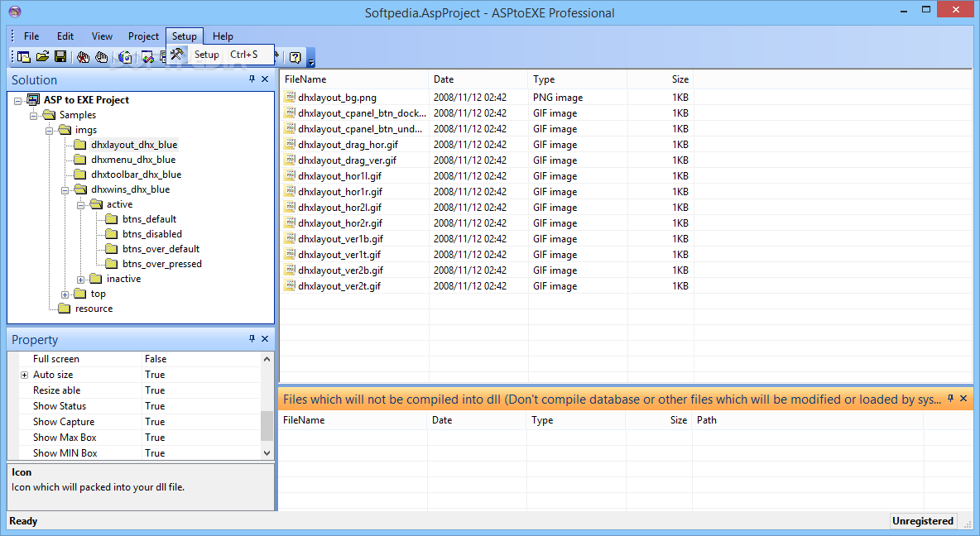The height and width of the screenshot is (536, 980).
Task: Select the btns_over_pressed folder
Action: pos(162,264)
